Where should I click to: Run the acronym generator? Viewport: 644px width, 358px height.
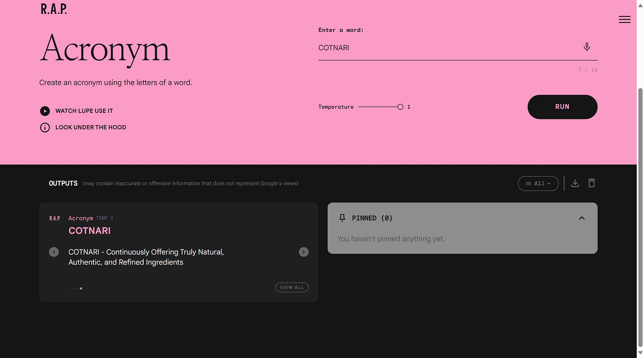tap(562, 107)
